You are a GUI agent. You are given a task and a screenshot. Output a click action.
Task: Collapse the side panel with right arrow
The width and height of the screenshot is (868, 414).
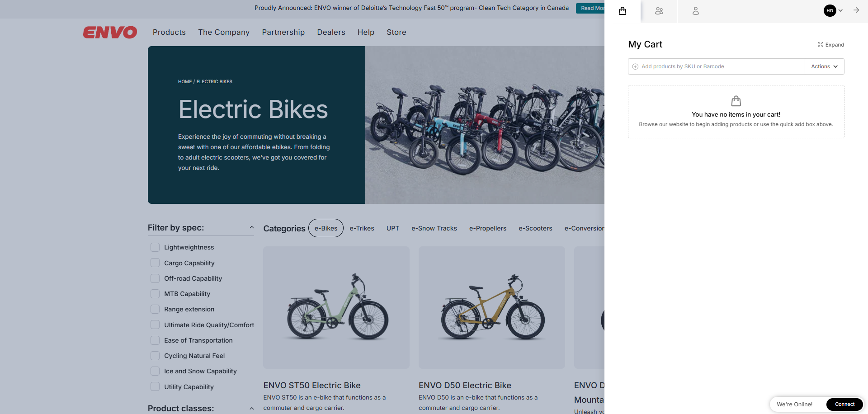point(856,10)
